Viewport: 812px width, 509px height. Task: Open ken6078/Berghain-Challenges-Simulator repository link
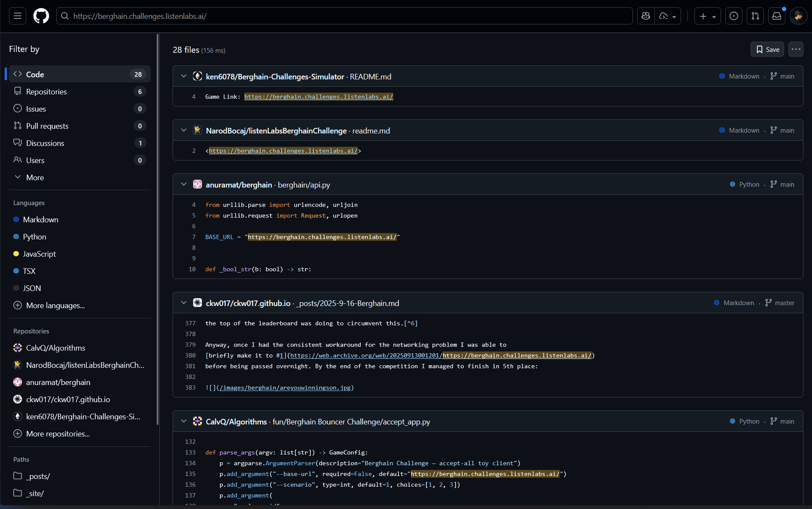(x=275, y=76)
